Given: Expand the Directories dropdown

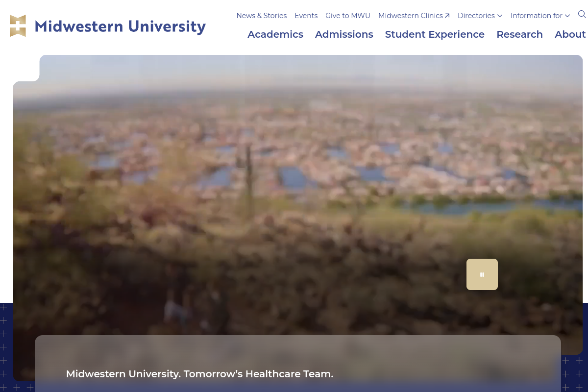Looking at the screenshot, I should (x=480, y=16).
